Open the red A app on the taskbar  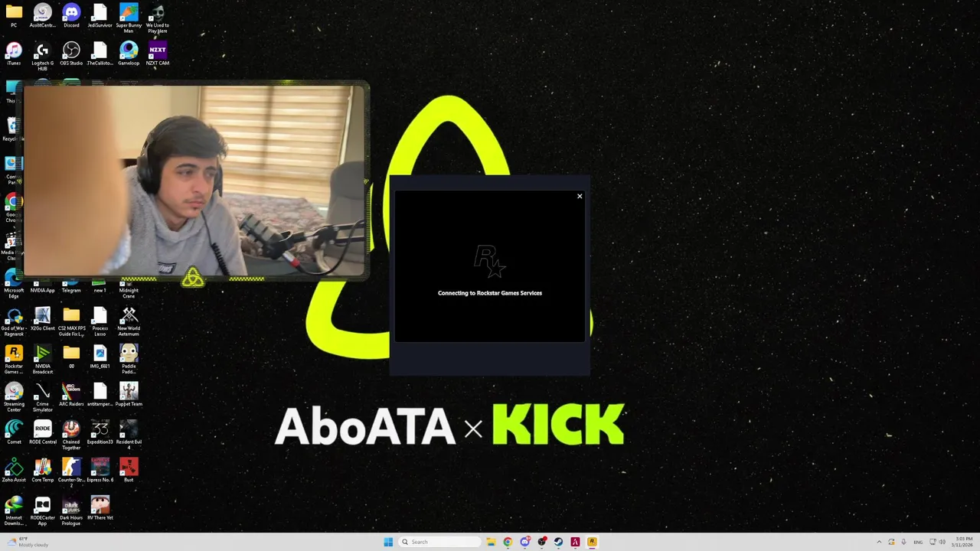pyautogui.click(x=575, y=542)
